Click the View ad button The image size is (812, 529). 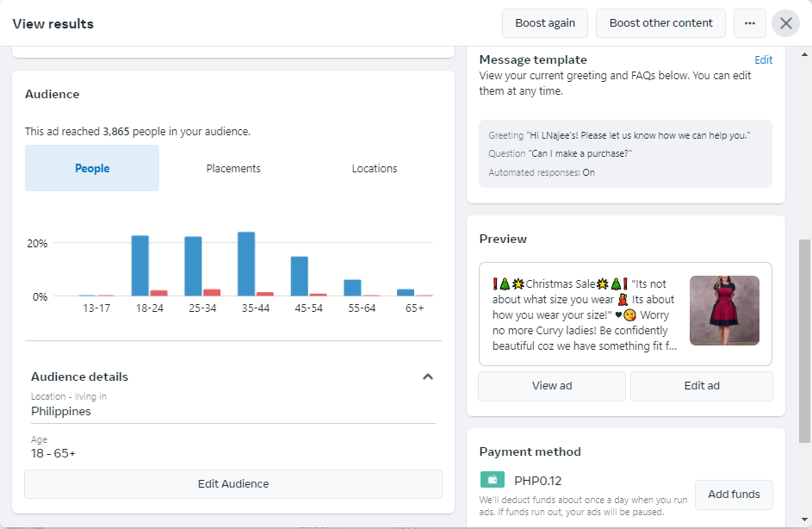coord(552,386)
